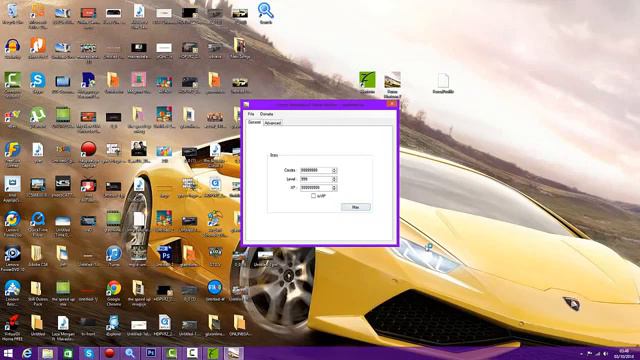
Task: Open File Explorer from the taskbar
Action: pyautogui.click(x=47, y=353)
